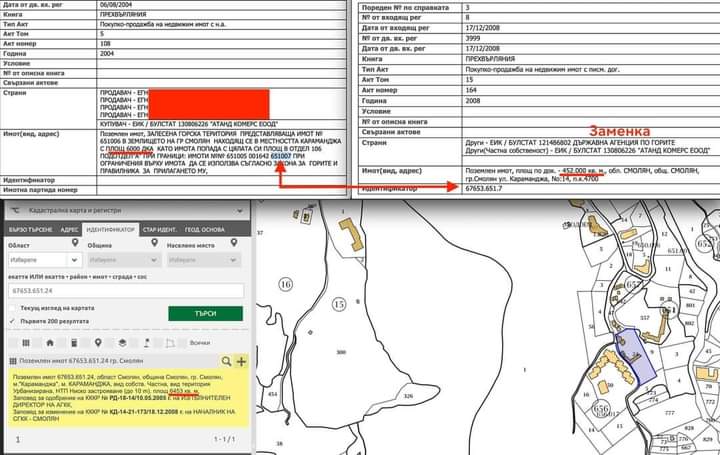The height and width of the screenshot is (455, 720).
Task: Click the ПРЕХВЪРЛЯНИЯ cell in the left document
Action: click(x=221, y=14)
